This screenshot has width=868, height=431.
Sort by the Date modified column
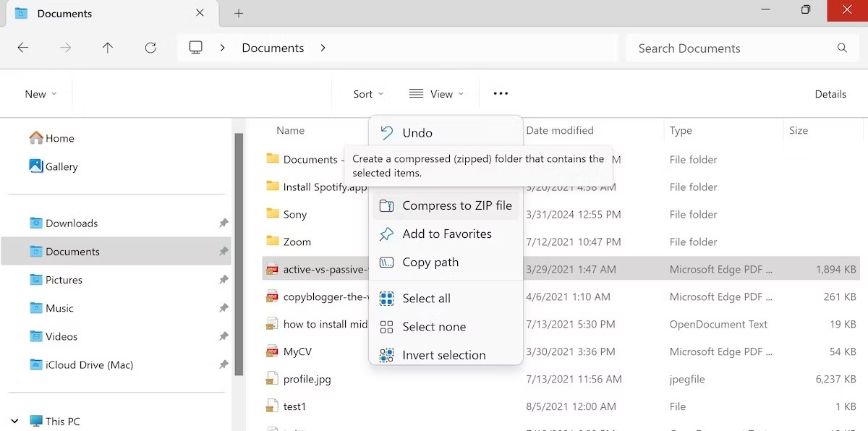[x=560, y=130]
